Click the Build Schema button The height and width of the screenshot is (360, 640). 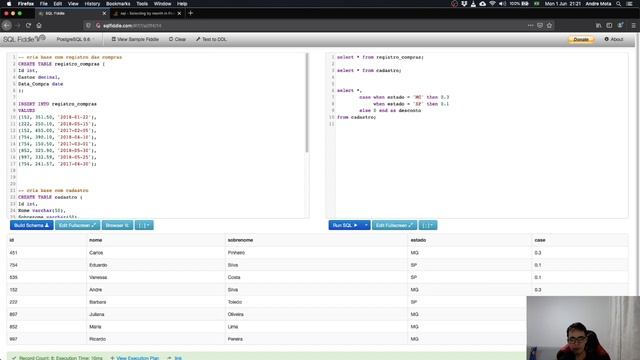(31, 225)
